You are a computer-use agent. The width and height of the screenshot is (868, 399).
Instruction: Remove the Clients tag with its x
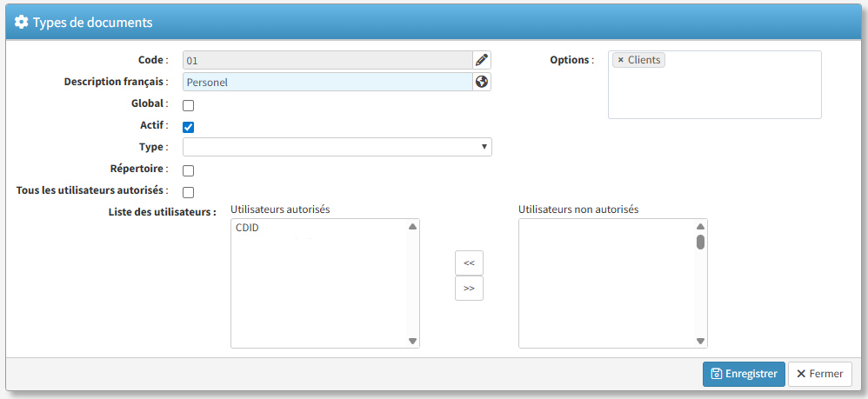pos(620,60)
